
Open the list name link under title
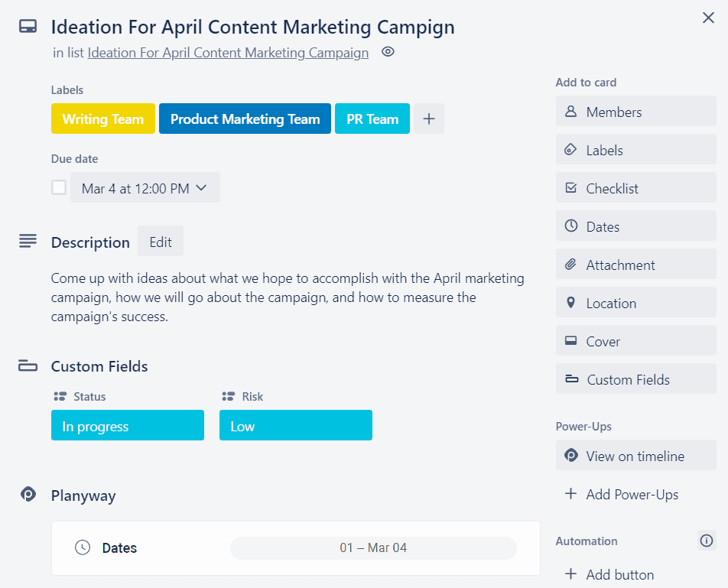[228, 53]
